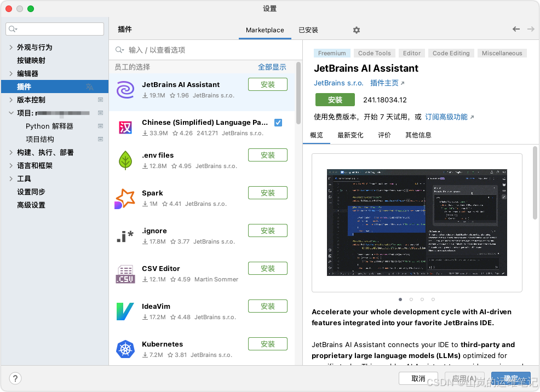Open the 最新变化 tab
Viewport: 540px width, 392px height.
pyautogui.click(x=351, y=135)
